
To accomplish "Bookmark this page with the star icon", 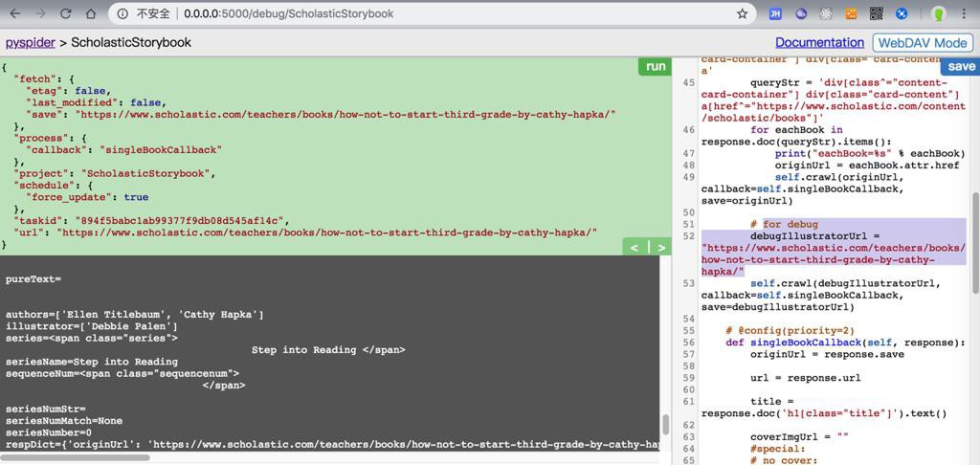I will click(x=742, y=13).
